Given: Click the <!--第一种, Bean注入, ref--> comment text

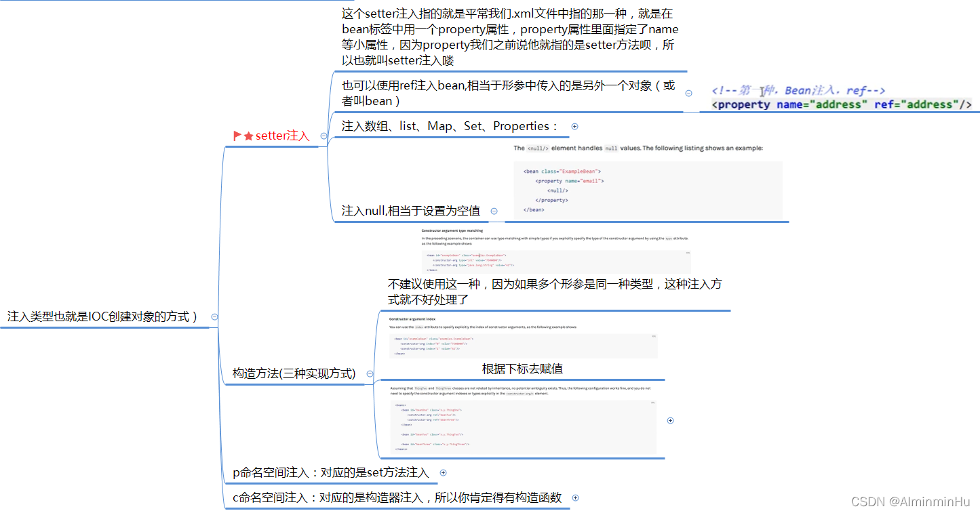Looking at the screenshot, I should point(798,90).
